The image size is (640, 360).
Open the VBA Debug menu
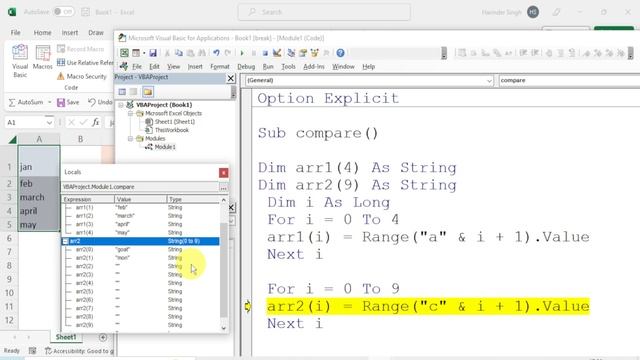click(x=246, y=67)
